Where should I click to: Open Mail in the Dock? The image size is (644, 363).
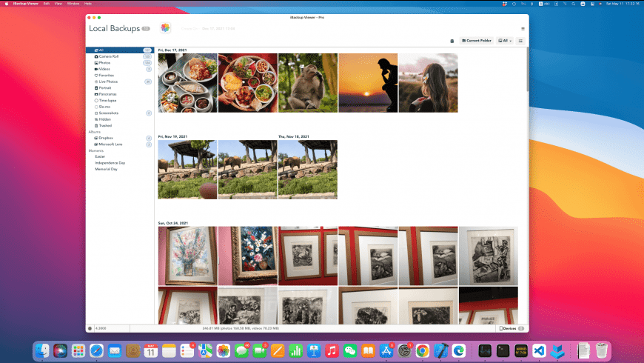pos(115,350)
